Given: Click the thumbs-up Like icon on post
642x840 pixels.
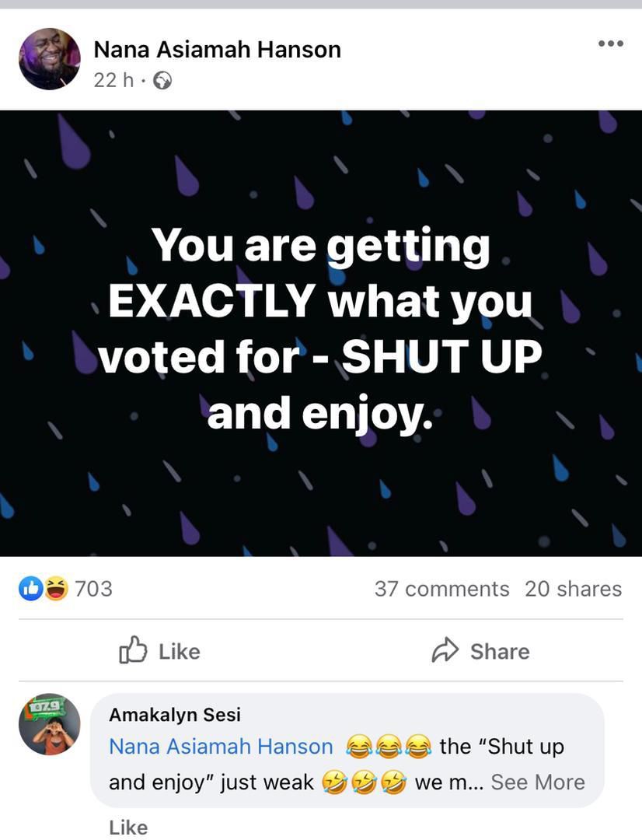Looking at the screenshot, I should coord(133,650).
